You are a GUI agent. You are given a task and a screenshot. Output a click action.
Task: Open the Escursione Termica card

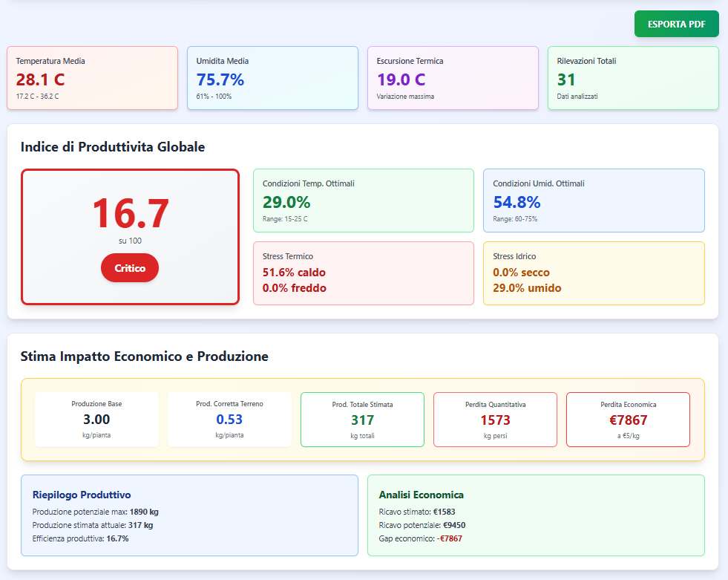coord(453,78)
